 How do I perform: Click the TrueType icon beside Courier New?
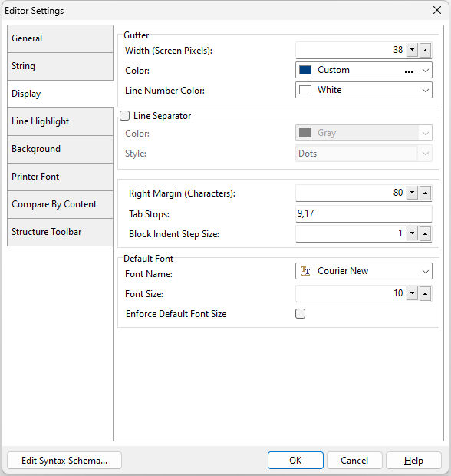point(305,271)
